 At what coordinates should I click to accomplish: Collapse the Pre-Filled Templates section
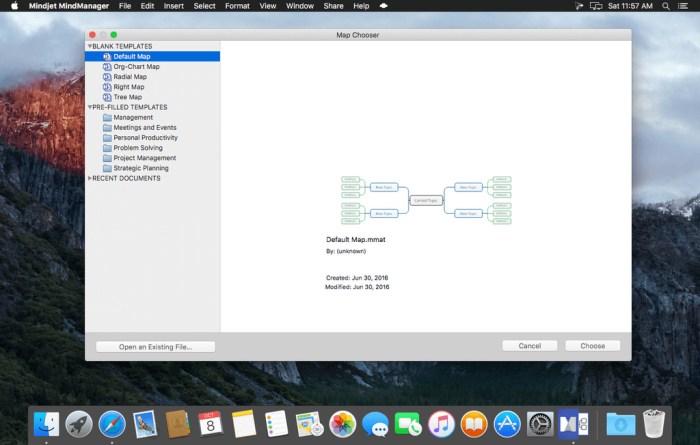point(89,107)
